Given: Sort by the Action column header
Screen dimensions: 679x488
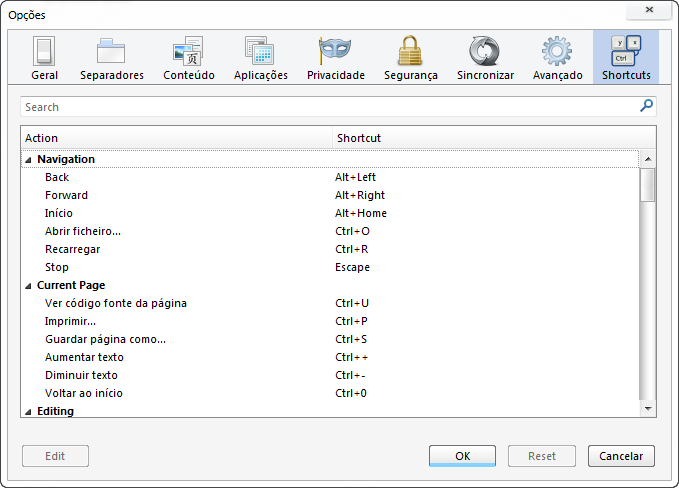Looking at the screenshot, I should pos(177,138).
